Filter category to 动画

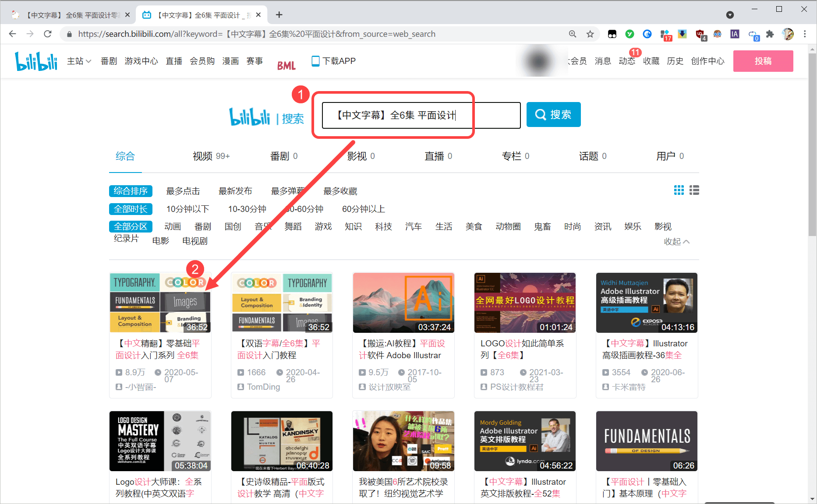[173, 227]
